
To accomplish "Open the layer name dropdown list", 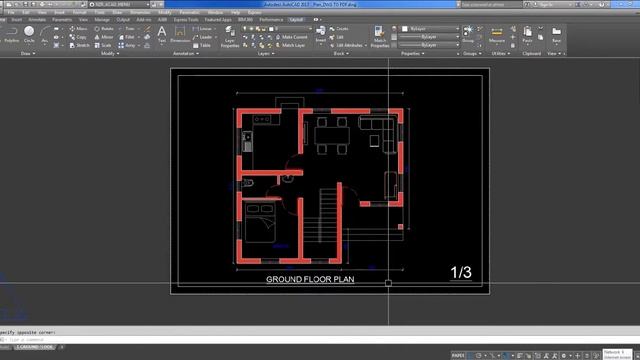I will pos(310,29).
